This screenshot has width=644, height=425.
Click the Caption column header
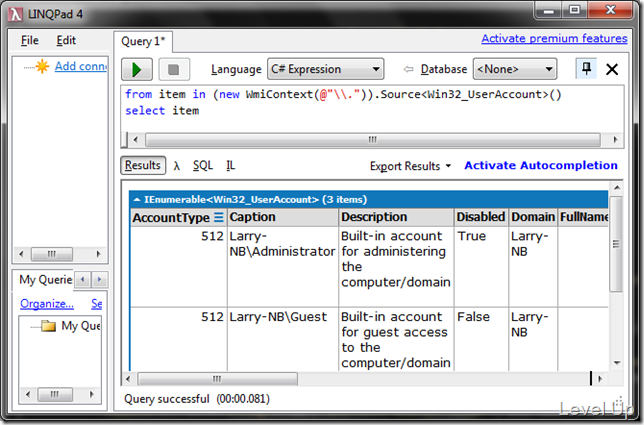point(283,217)
